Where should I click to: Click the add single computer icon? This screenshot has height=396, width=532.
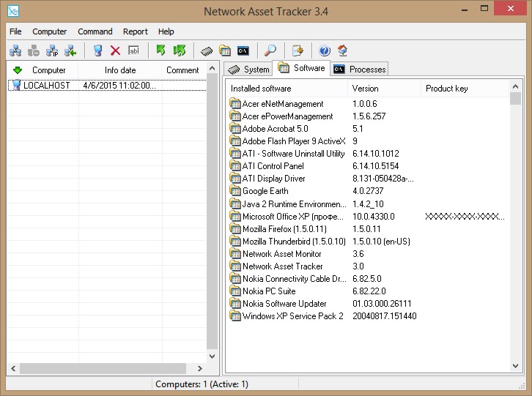click(98, 51)
